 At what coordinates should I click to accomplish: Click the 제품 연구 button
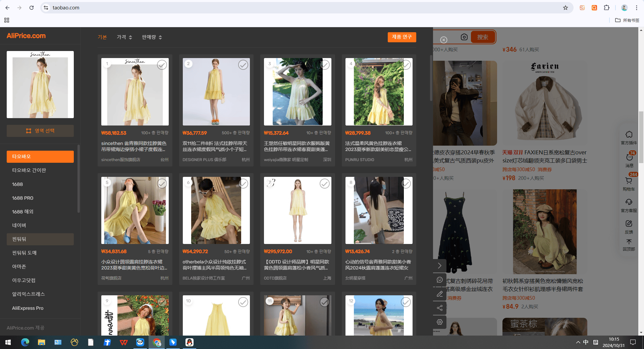402,37
